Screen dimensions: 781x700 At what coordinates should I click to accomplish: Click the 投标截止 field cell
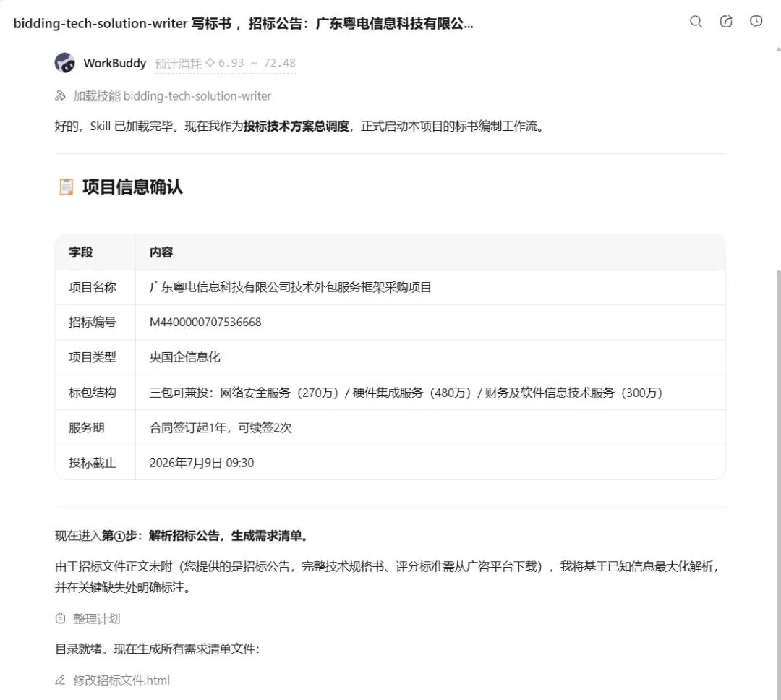(x=95, y=462)
